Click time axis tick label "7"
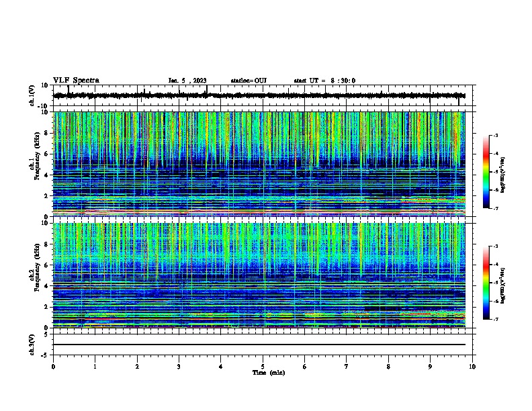This screenshot has width=532, height=411. (x=347, y=367)
